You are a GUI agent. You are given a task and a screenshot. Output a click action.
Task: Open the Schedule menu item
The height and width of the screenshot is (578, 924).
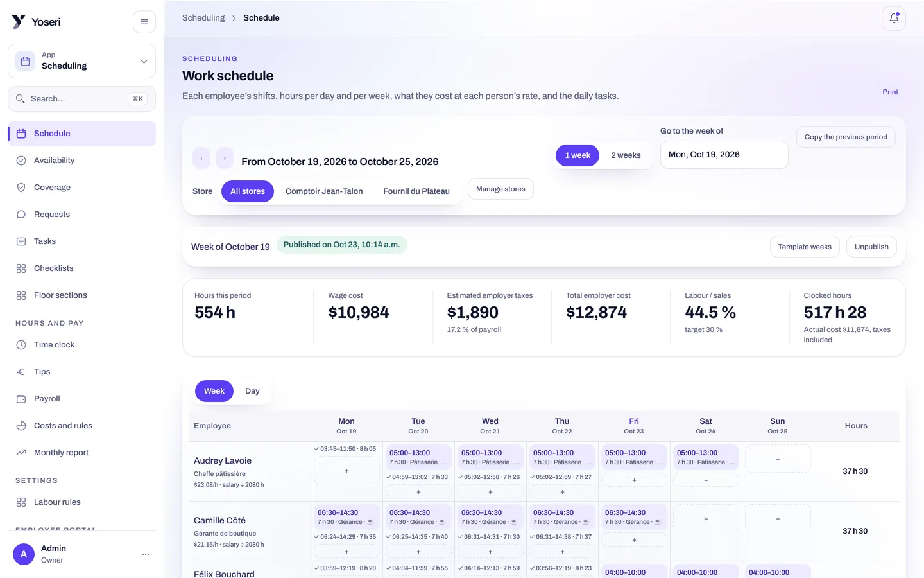(x=82, y=134)
